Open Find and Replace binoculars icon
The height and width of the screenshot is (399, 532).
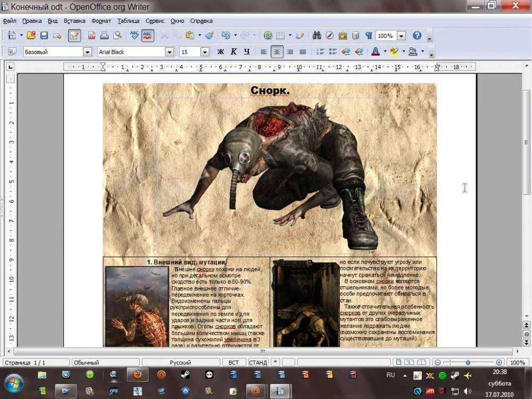(x=317, y=36)
